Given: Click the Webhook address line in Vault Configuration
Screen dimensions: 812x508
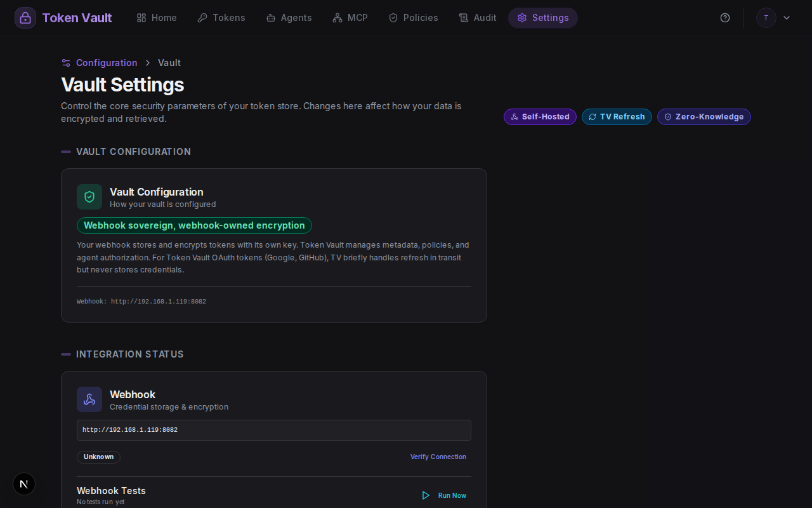Looking at the screenshot, I should click(141, 302).
